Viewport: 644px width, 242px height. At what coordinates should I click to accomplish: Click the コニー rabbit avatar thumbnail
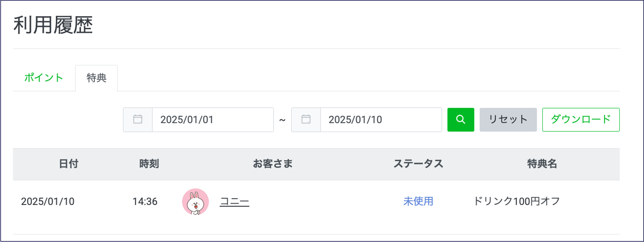pyautogui.click(x=195, y=202)
